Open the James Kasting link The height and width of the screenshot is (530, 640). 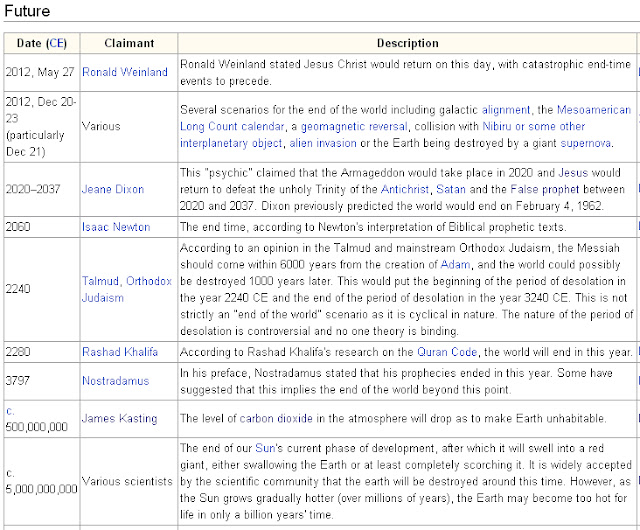[119, 419]
